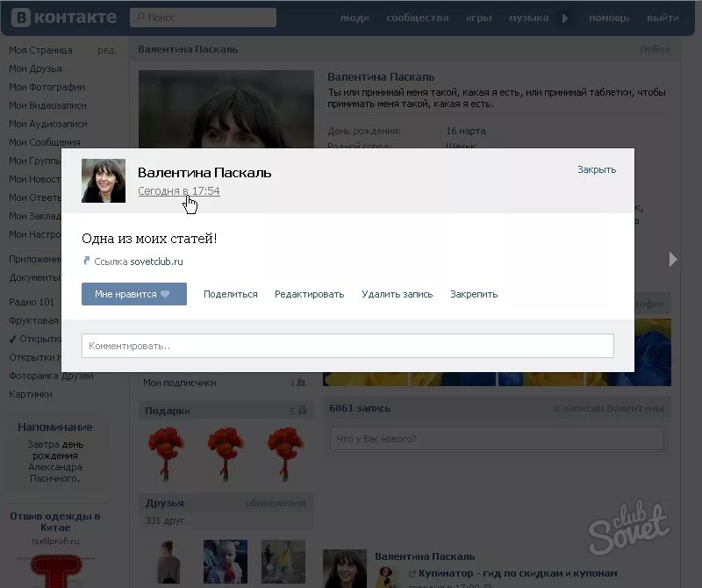Click the second friend thumbnail with a baby
The width and height of the screenshot is (702, 588).
pos(226,562)
